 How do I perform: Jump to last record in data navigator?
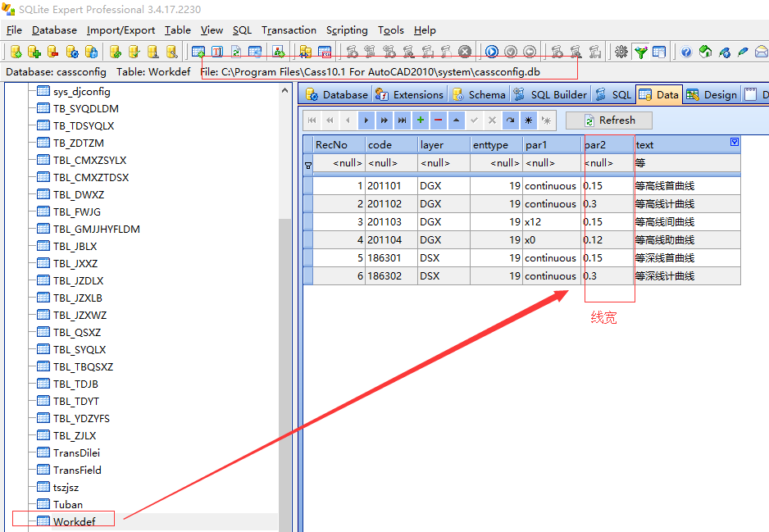click(403, 120)
